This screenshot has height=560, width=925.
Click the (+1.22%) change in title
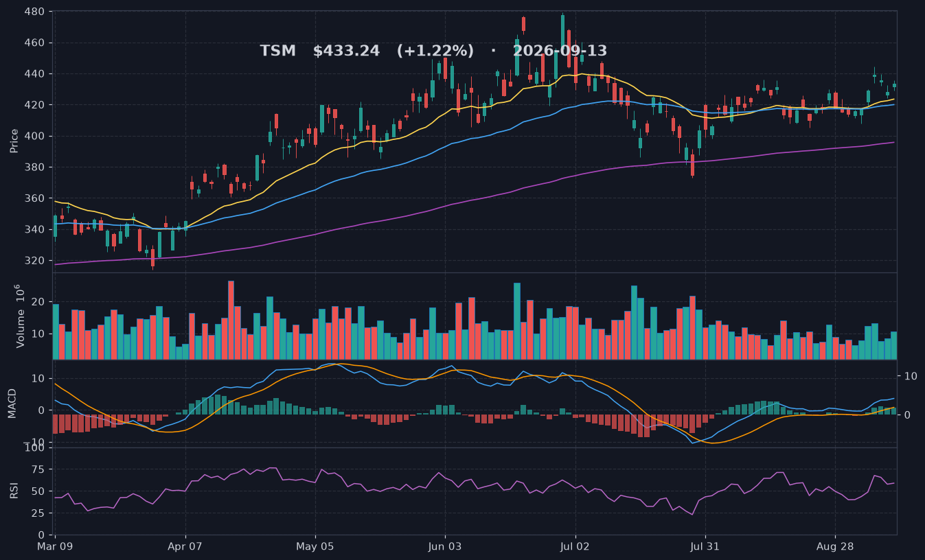435,51
